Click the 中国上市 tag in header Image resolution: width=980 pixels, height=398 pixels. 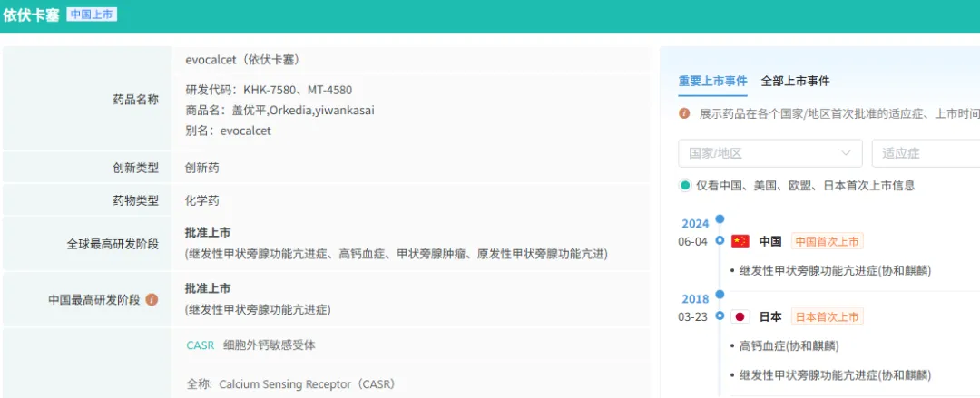[x=92, y=15]
